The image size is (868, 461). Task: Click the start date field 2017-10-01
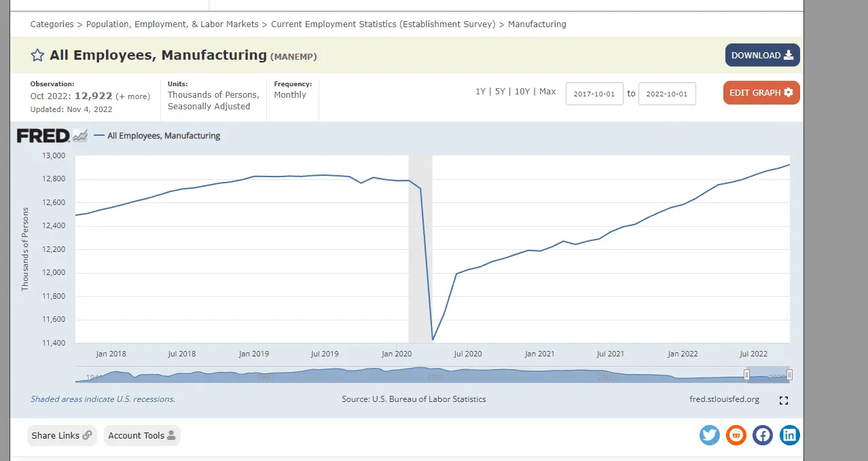594,94
